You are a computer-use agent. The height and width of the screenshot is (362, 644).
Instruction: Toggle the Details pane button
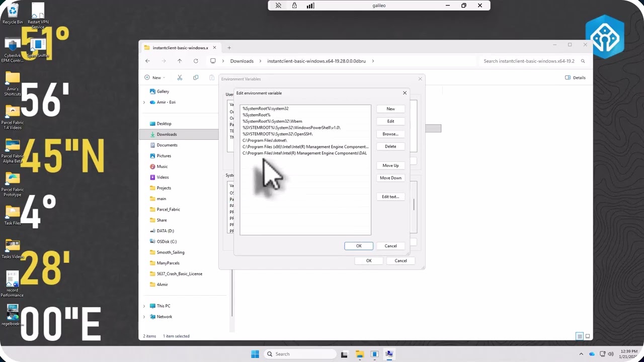pyautogui.click(x=575, y=77)
